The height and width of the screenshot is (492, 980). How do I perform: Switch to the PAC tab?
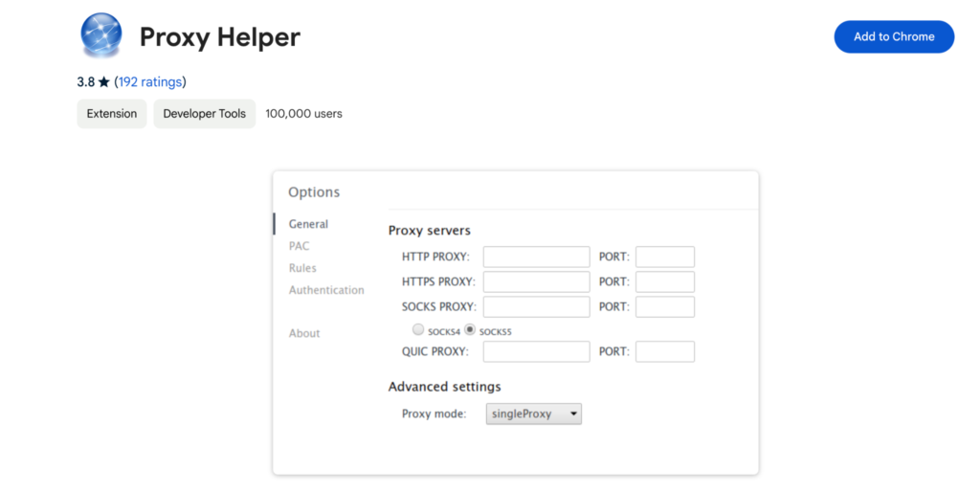point(299,246)
